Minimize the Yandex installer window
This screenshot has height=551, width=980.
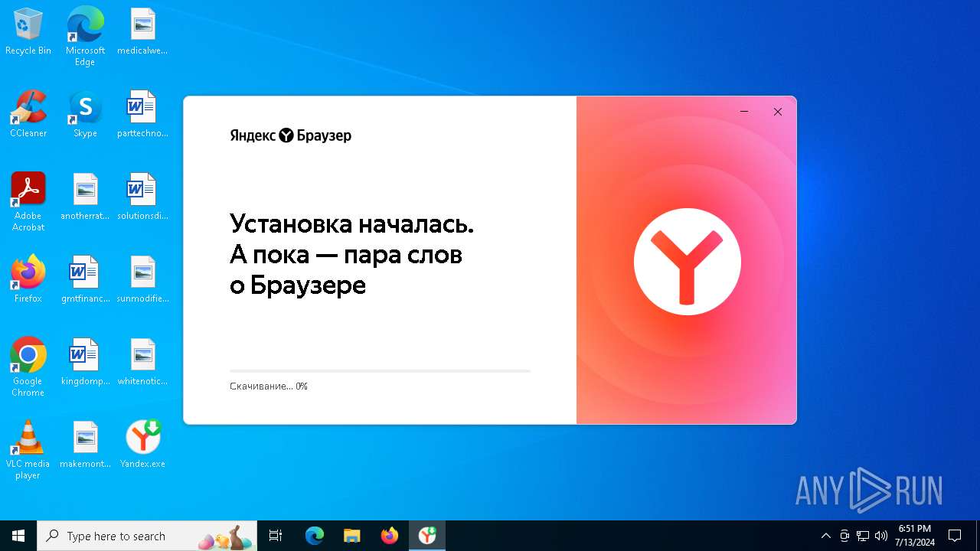click(x=743, y=112)
